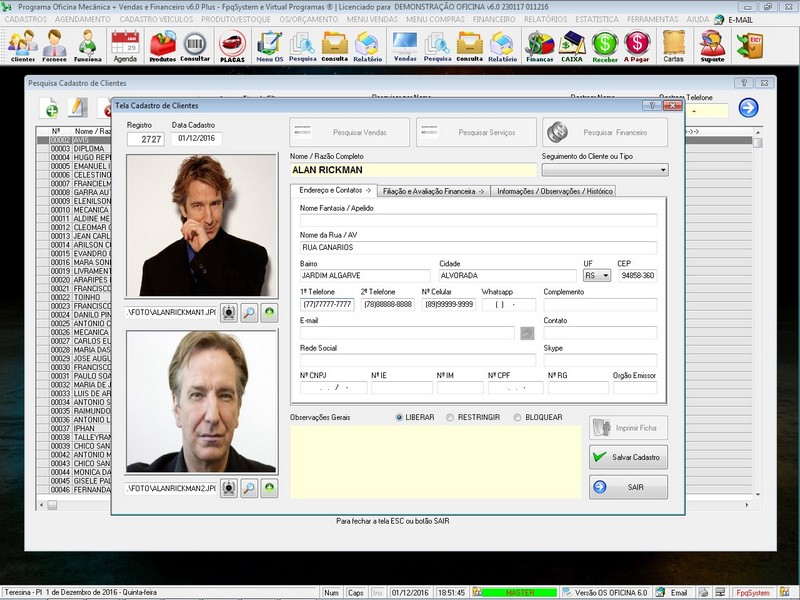Open the Receber green dollar icon

click(x=605, y=46)
